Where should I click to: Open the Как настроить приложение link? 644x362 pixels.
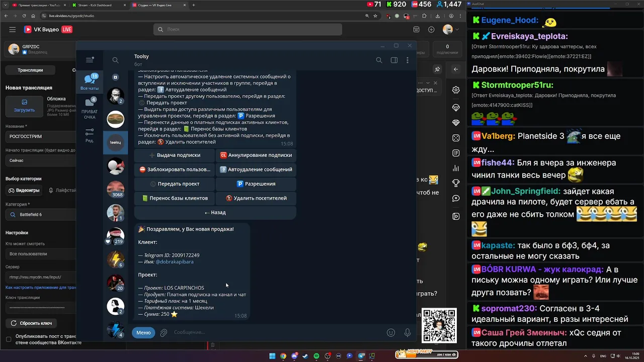41,288
